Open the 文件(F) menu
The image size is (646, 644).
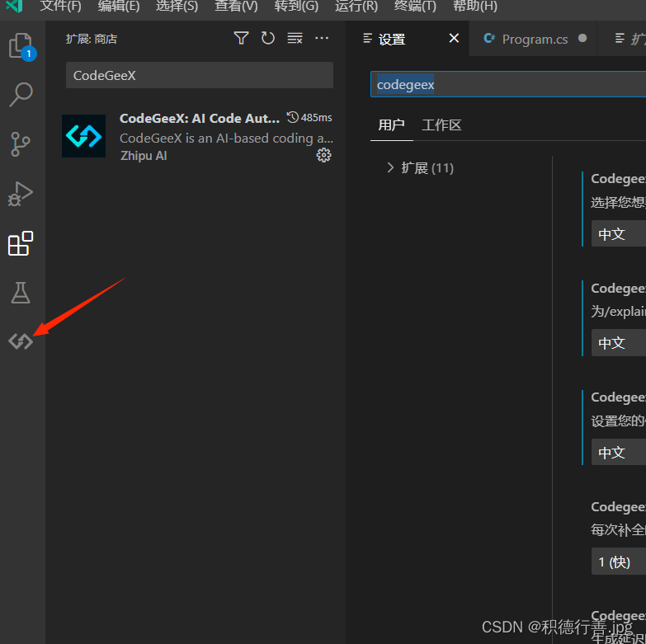click(60, 6)
